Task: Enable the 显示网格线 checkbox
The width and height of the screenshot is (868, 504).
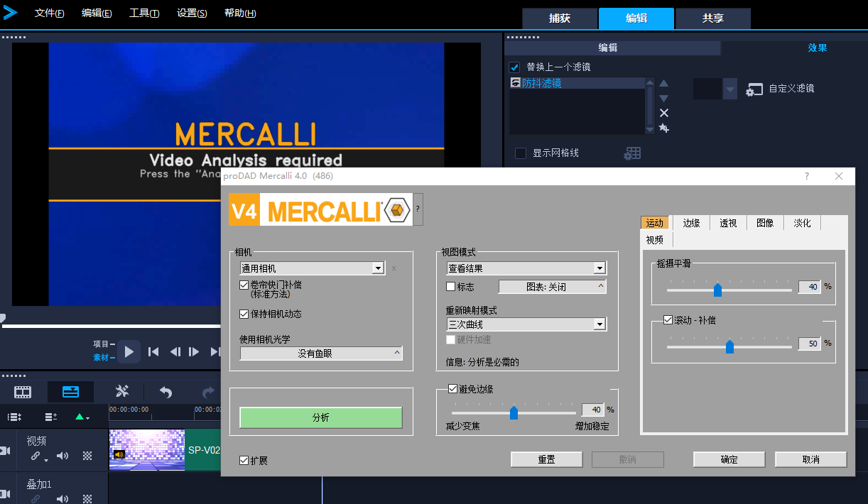Action: pos(521,153)
